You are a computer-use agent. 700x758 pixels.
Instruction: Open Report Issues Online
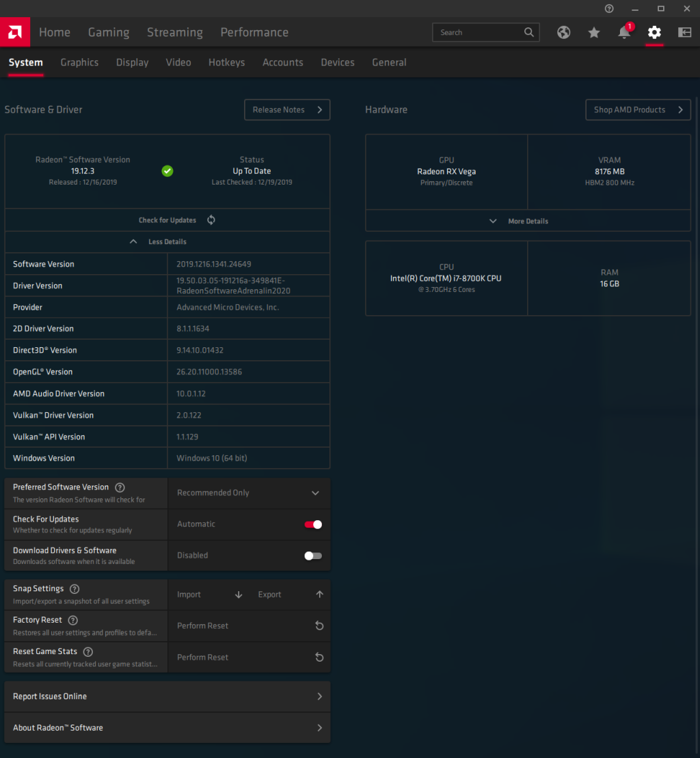167,696
